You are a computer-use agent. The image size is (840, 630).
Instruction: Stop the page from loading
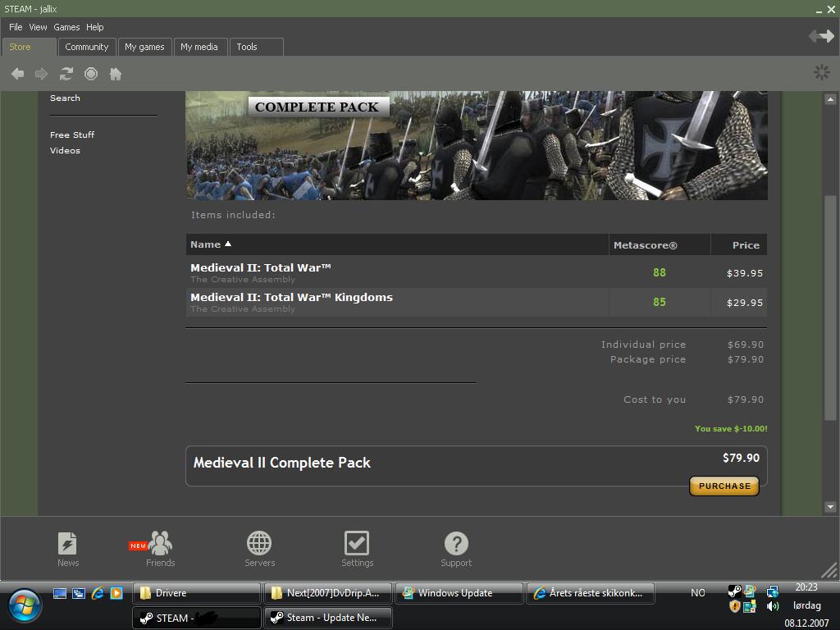91,74
